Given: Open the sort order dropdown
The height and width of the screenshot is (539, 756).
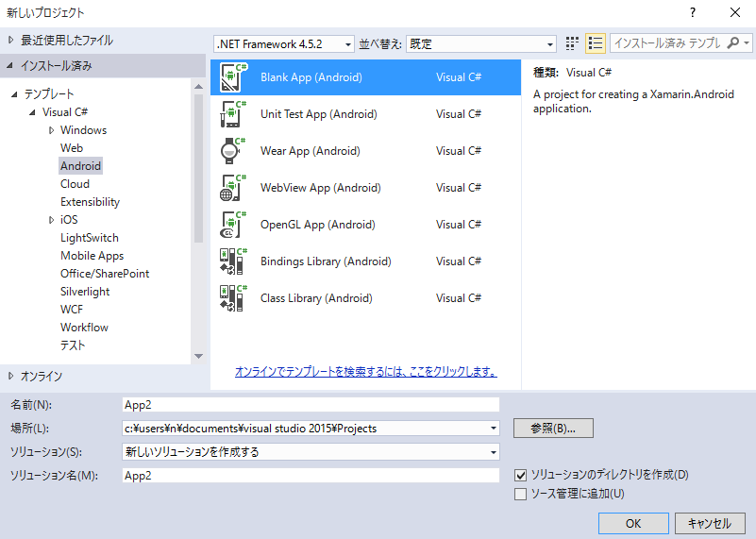Looking at the screenshot, I should [x=482, y=44].
